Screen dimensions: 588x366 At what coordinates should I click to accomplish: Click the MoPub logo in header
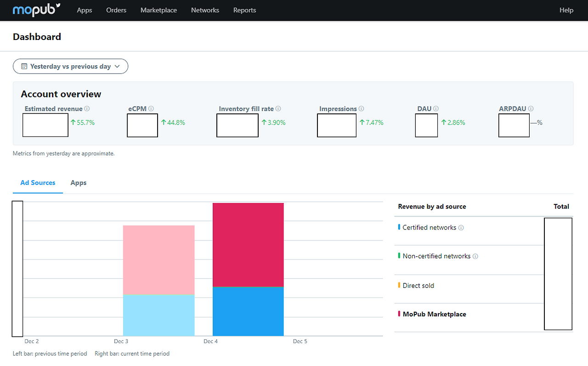pos(37,10)
